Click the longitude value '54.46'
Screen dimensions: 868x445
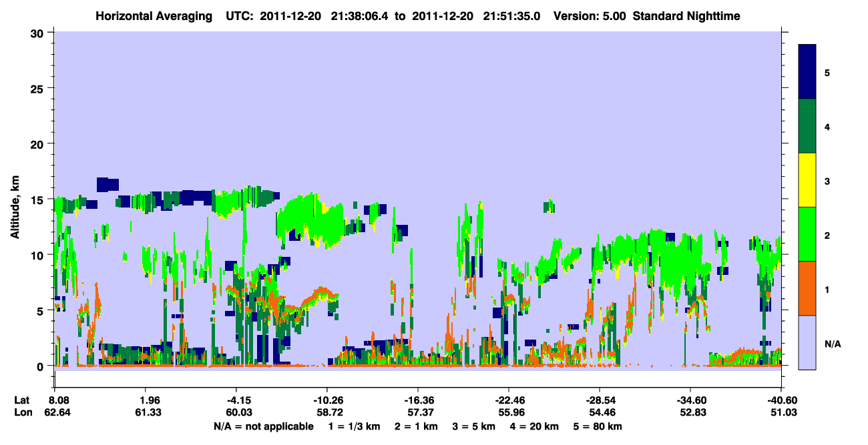tap(604, 413)
